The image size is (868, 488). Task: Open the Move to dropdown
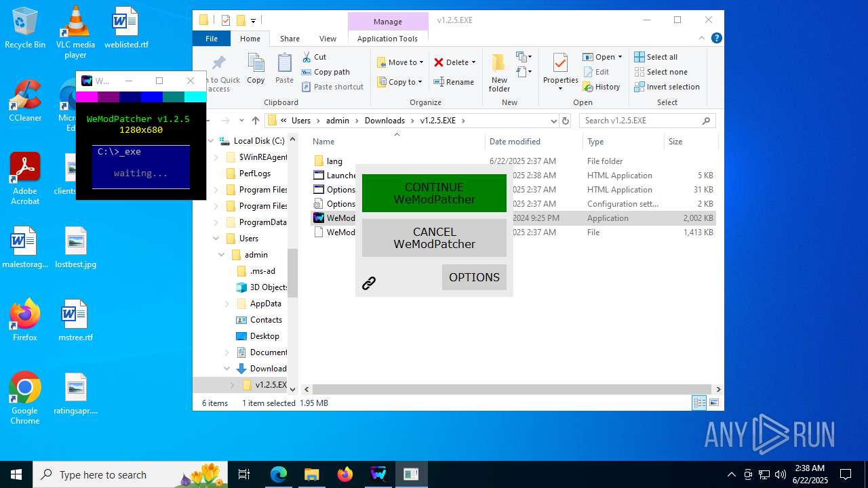400,62
